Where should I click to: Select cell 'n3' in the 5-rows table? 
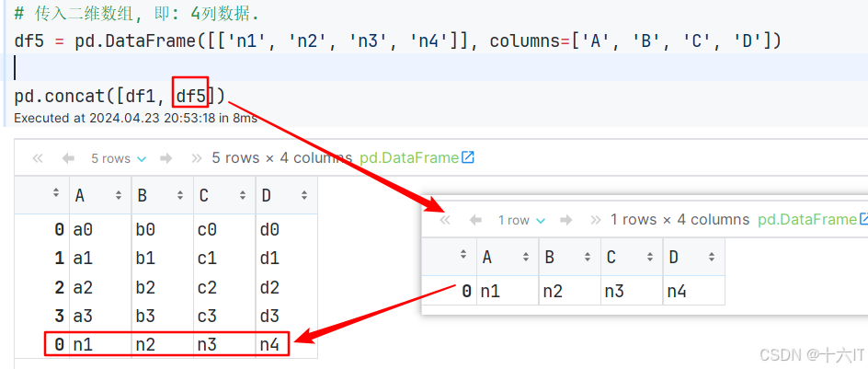224,345
